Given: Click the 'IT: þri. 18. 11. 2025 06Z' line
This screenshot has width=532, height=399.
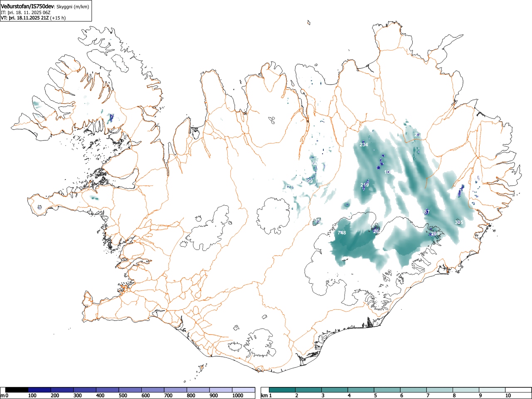Looking at the screenshot, I should (26, 12).
